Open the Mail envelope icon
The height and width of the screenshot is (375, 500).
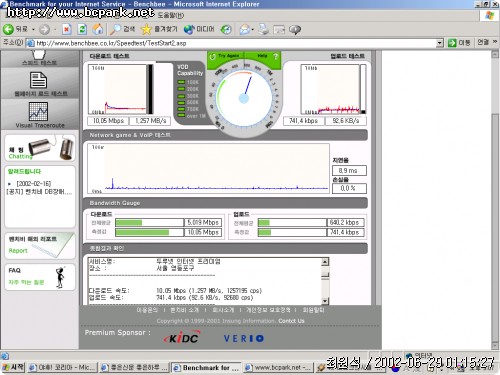(x=244, y=30)
